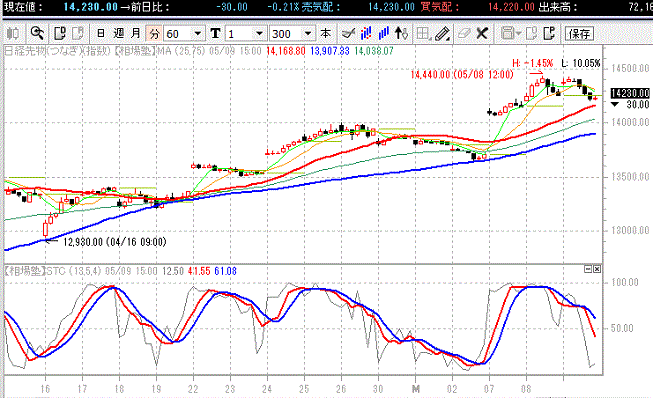This screenshot has width=653, height=398.
Task: Click the 保存 save button
Action: (x=579, y=34)
